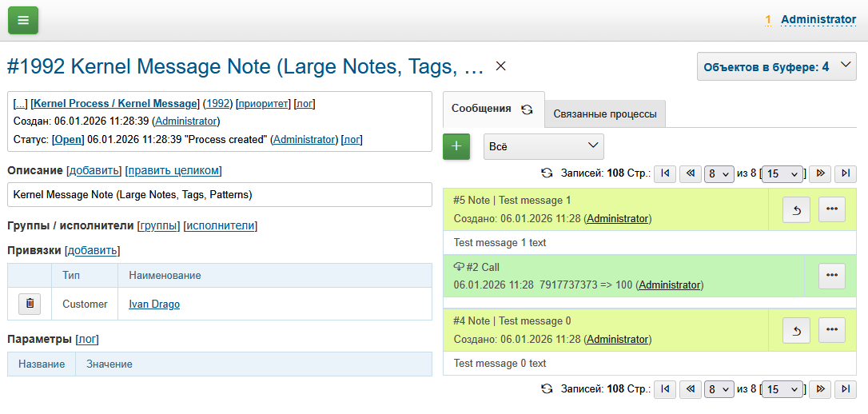Open more options for #5 Note message
This screenshot has height=414, width=868.
coord(831,209)
